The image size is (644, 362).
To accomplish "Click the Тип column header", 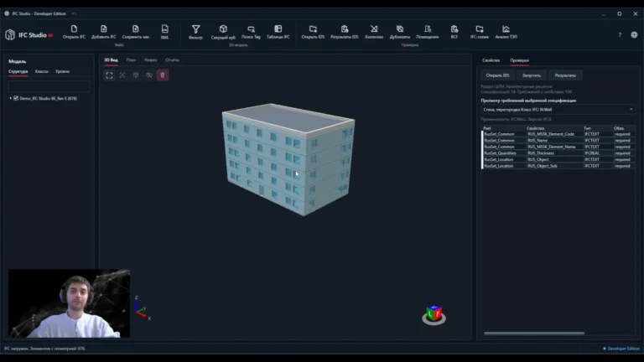I will (587, 128).
